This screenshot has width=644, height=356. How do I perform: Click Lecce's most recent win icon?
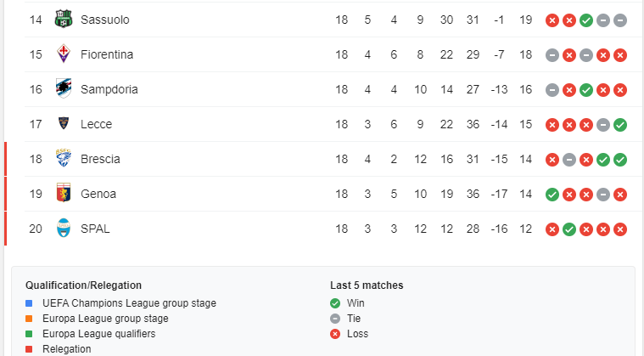coord(620,124)
